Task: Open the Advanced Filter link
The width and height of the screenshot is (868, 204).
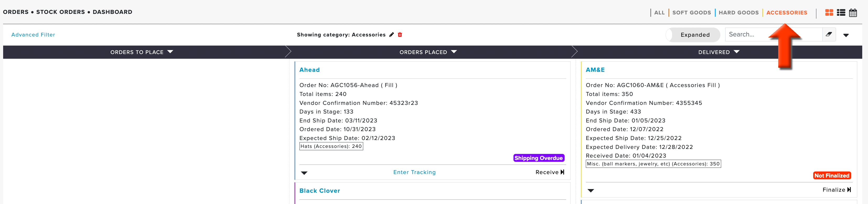Action: coord(33,35)
